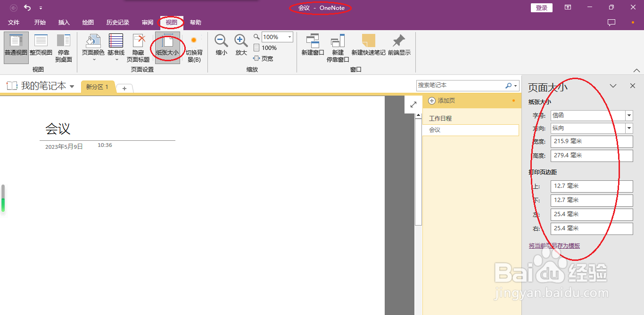Edit the top margin (上) field
The image size is (644, 315).
click(x=592, y=186)
